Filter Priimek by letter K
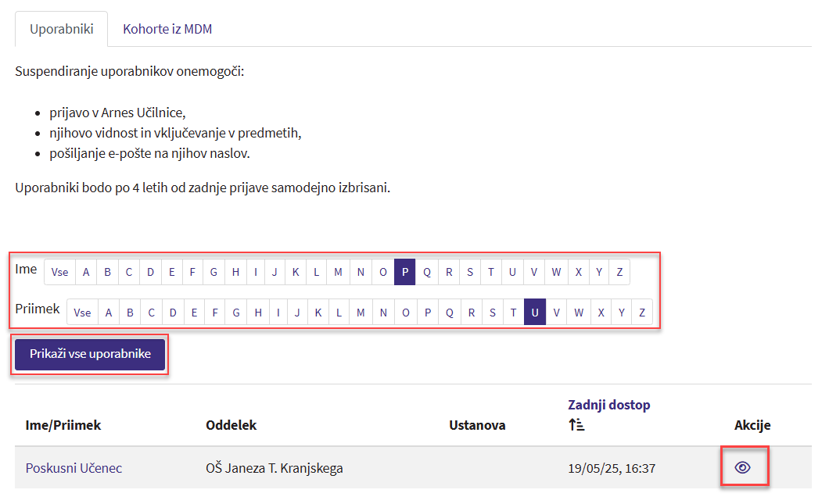 318,313
